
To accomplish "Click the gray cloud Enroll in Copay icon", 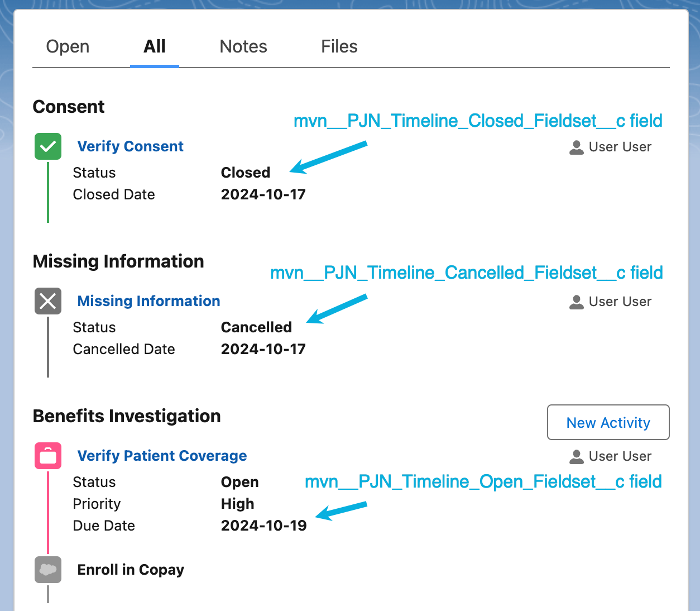I will [48, 570].
